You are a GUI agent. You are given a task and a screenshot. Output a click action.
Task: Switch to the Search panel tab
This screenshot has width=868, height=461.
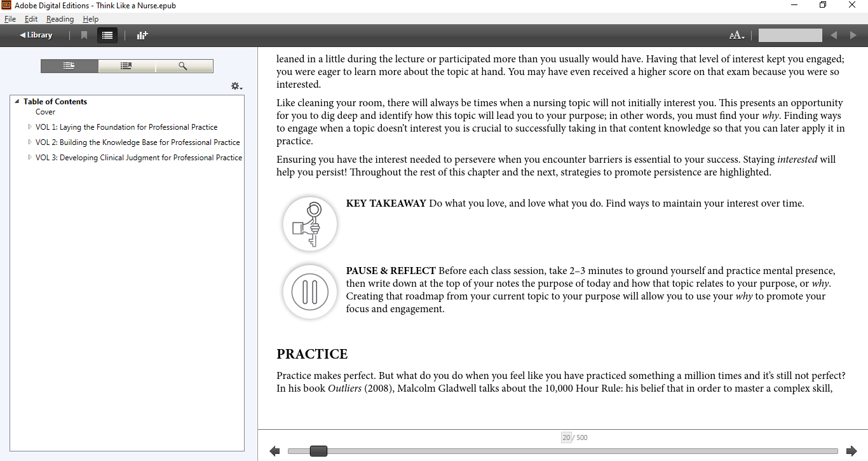tap(184, 66)
